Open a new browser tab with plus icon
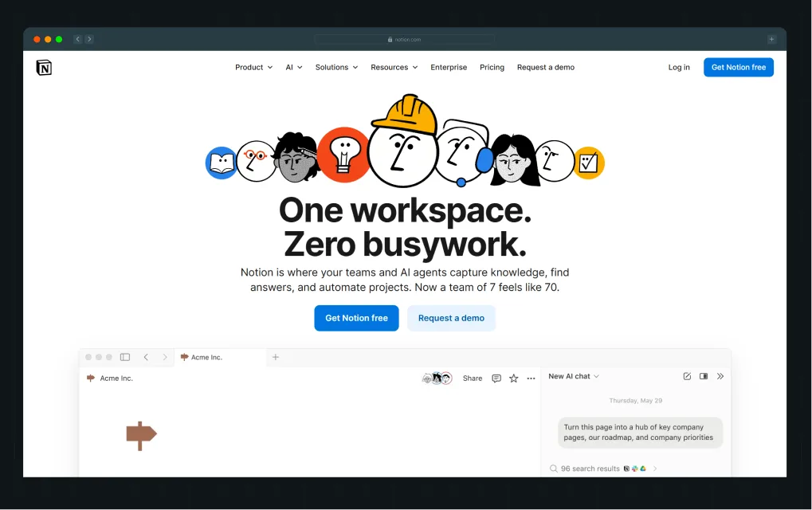This screenshot has width=812, height=510. coord(771,39)
